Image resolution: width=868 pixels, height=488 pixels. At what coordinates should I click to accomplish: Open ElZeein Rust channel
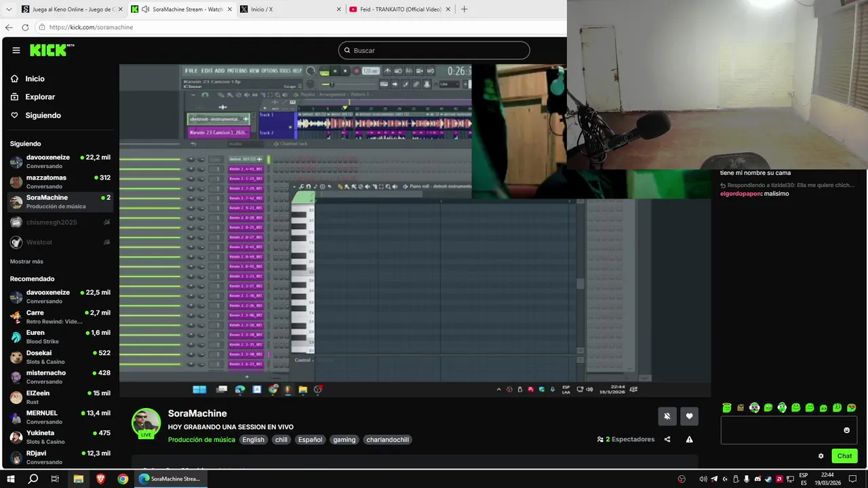[60, 397]
